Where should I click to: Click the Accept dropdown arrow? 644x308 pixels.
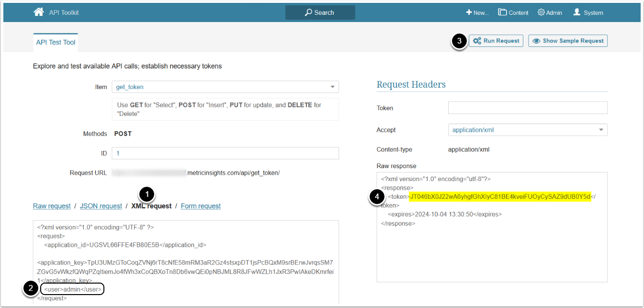click(x=601, y=130)
